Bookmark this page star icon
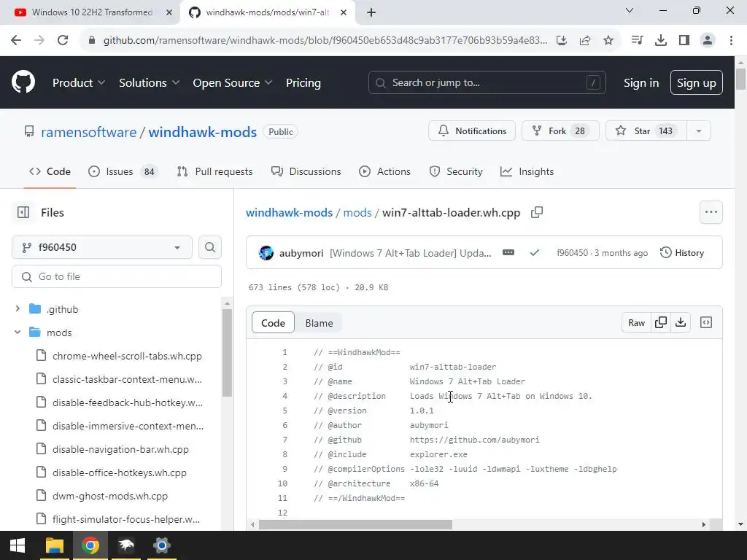The width and height of the screenshot is (747, 560). (x=608, y=41)
